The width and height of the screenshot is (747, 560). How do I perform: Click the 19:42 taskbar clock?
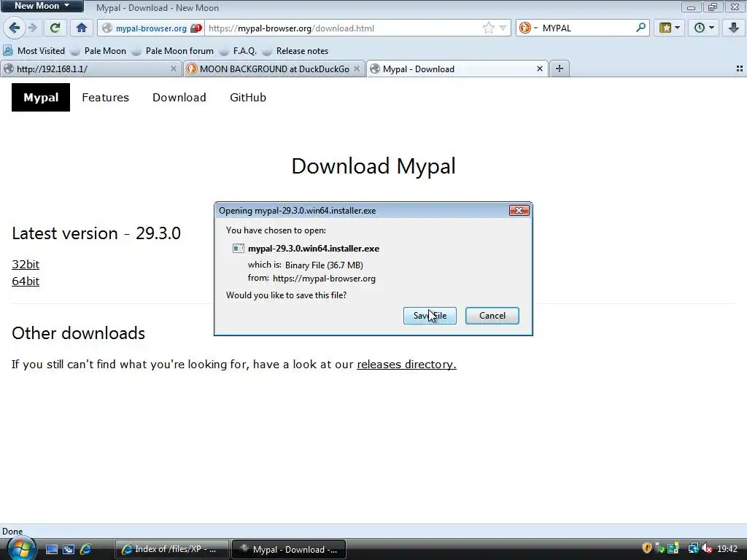[x=727, y=549]
